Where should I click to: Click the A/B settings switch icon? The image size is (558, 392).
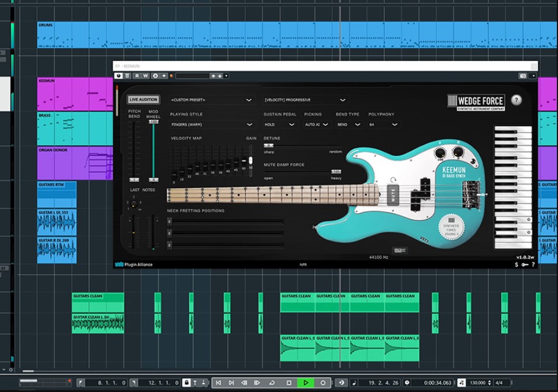coord(155,76)
